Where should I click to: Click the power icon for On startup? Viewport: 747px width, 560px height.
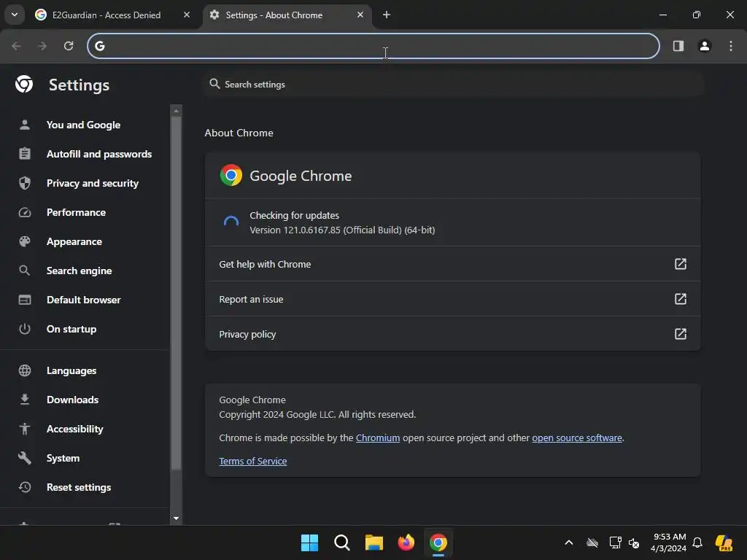[x=25, y=329]
